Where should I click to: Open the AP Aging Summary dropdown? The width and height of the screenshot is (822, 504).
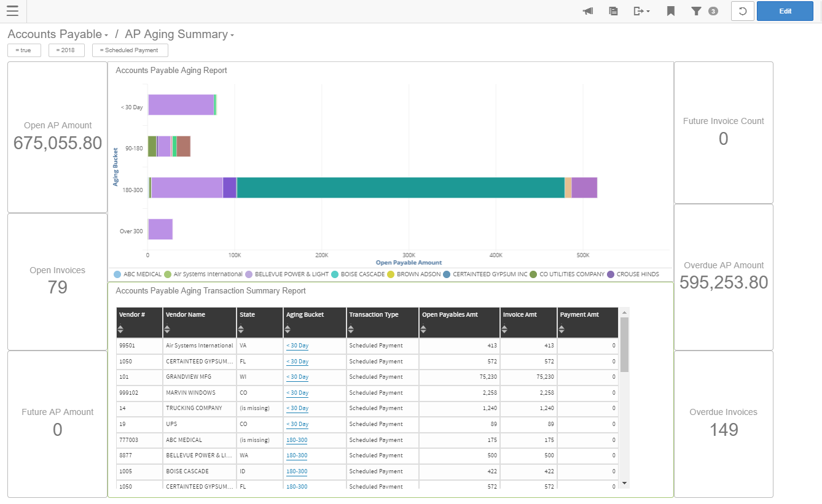(x=232, y=35)
